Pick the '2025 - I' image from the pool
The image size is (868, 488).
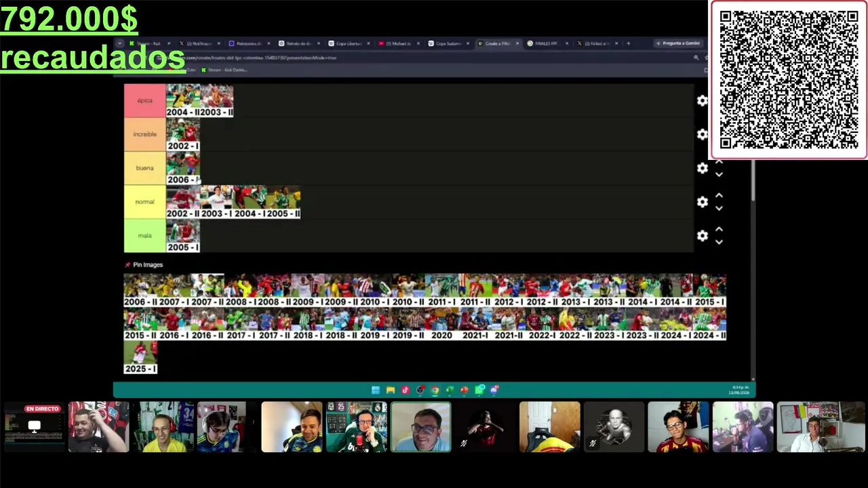(140, 357)
